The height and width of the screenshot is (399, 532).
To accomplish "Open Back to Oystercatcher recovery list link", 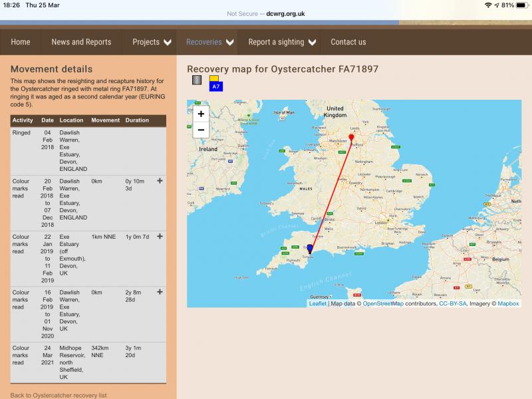I will click(59, 395).
